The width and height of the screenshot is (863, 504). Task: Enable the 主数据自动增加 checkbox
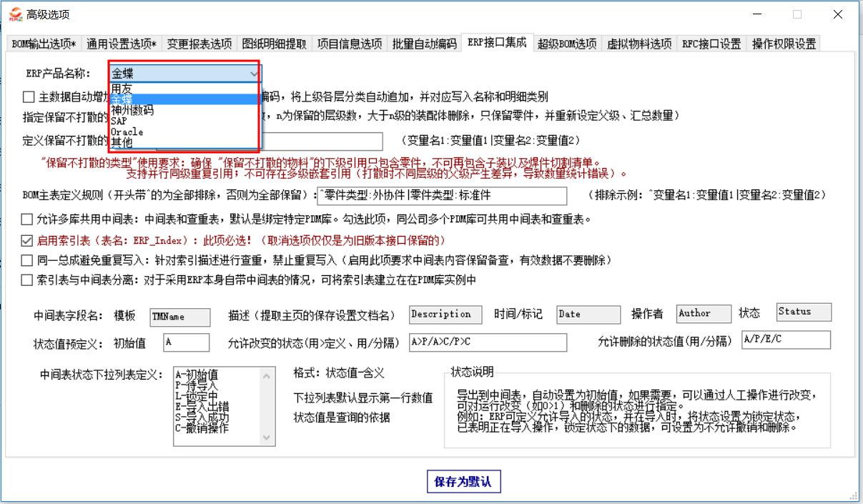[x=28, y=98]
